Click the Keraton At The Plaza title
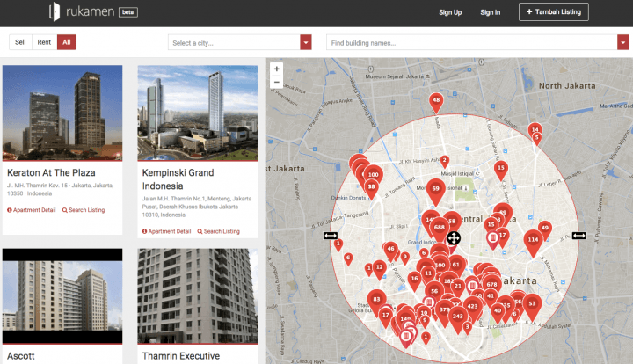The image size is (633, 364). [51, 172]
